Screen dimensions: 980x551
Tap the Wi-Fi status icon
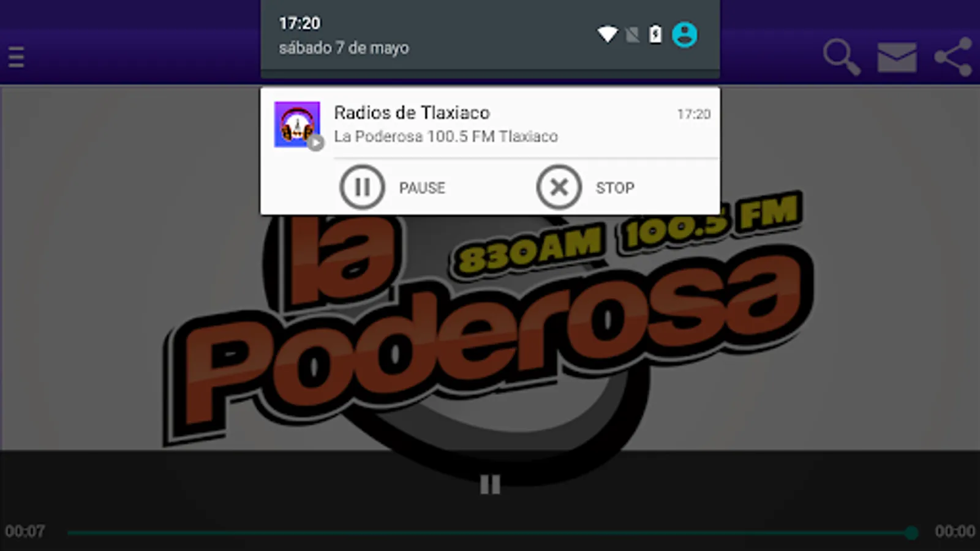[608, 34]
